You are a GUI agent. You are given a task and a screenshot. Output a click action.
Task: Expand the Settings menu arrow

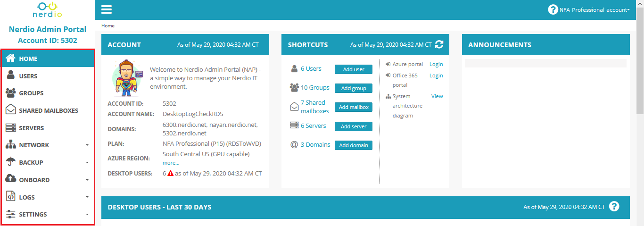(x=87, y=215)
